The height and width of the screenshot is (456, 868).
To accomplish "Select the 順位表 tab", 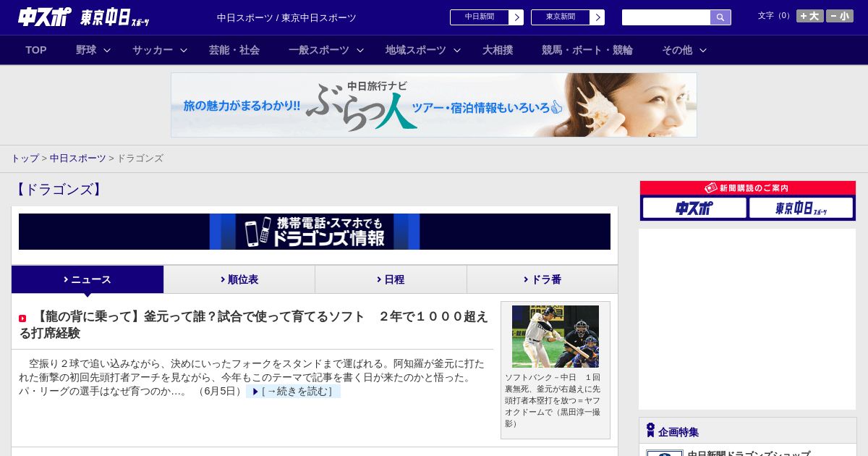I will tap(239, 279).
